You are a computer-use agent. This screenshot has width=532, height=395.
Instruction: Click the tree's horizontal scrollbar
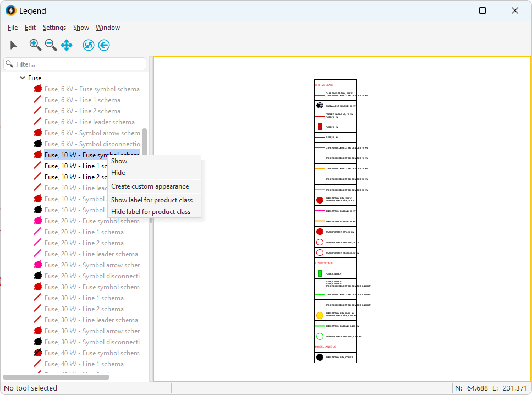(x=56, y=377)
